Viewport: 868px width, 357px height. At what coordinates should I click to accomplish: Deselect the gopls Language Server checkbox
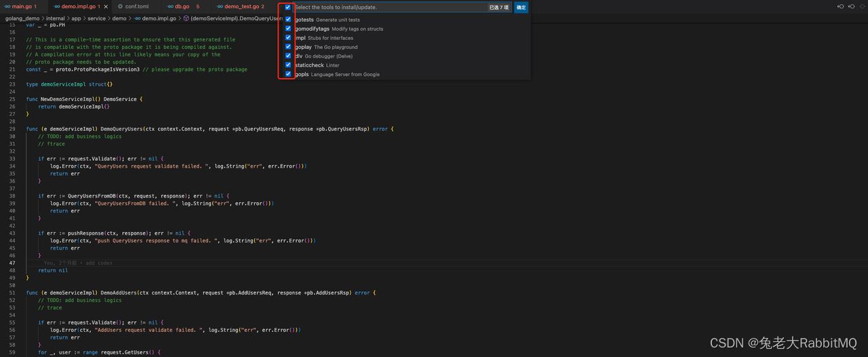pos(288,74)
